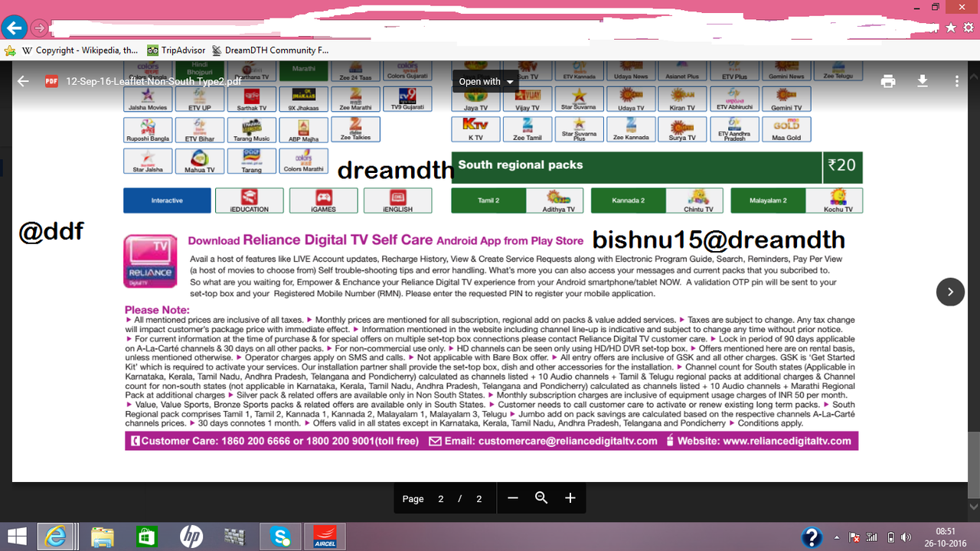The height and width of the screenshot is (551, 980).
Task: Click the Jalsha Movies channel tile
Action: pos(149,99)
